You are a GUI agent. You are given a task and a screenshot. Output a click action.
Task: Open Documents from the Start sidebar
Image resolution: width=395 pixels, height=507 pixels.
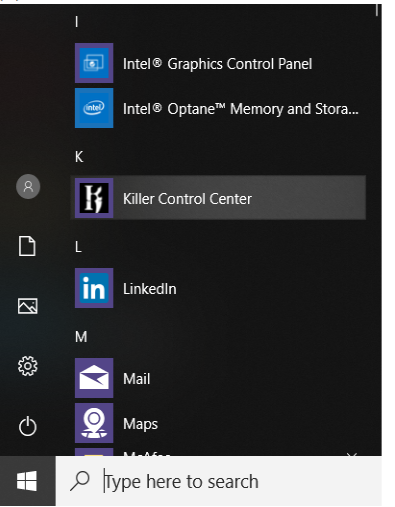[27, 246]
